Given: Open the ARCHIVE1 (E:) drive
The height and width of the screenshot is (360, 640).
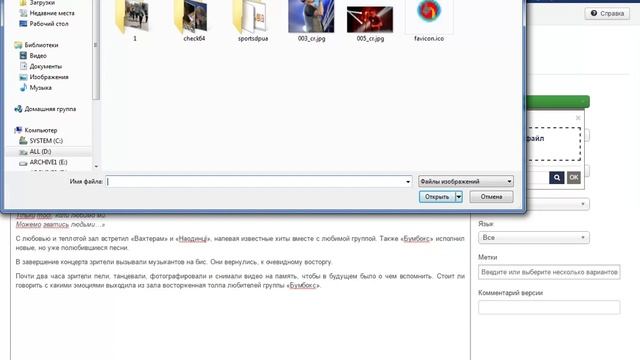Looking at the screenshot, I should point(48,162).
